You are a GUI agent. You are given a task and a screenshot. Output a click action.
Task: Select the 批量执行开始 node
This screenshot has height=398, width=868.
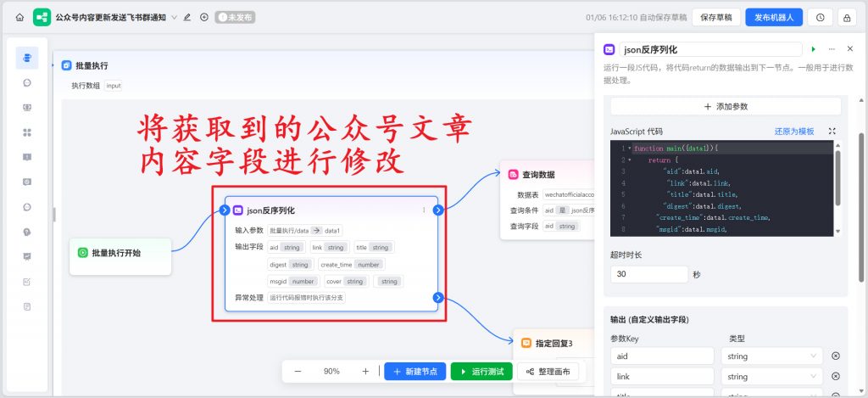(120, 256)
